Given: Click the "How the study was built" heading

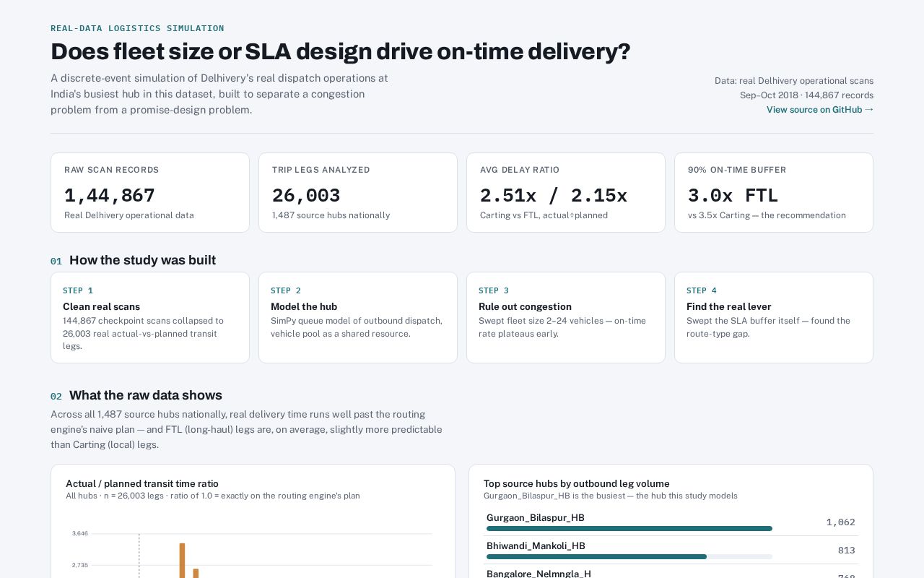Looking at the screenshot, I should tap(142, 260).
